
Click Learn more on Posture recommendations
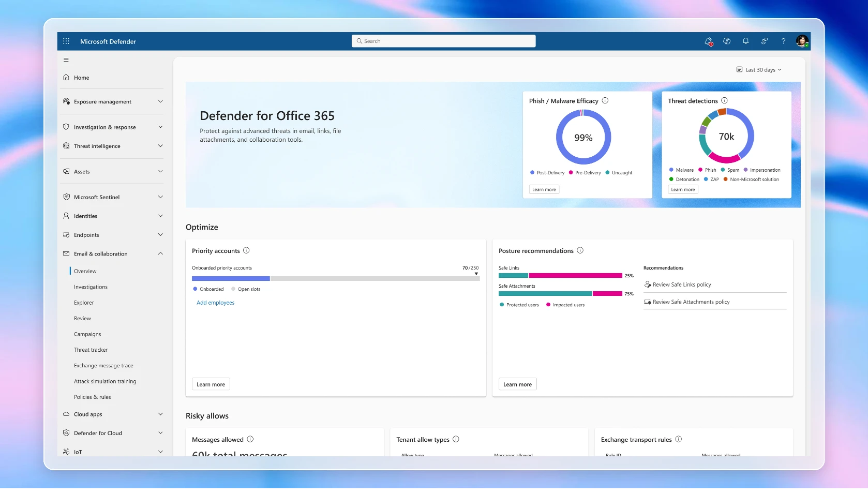[517, 384]
